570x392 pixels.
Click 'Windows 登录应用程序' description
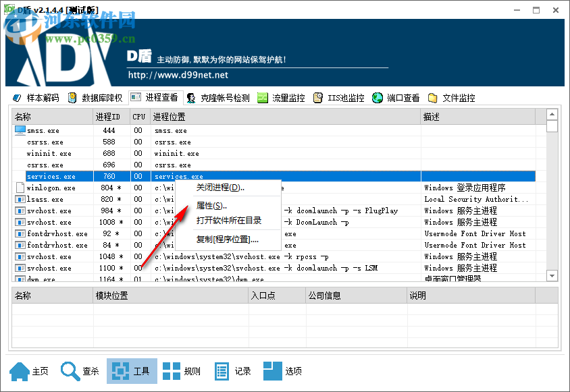click(465, 188)
